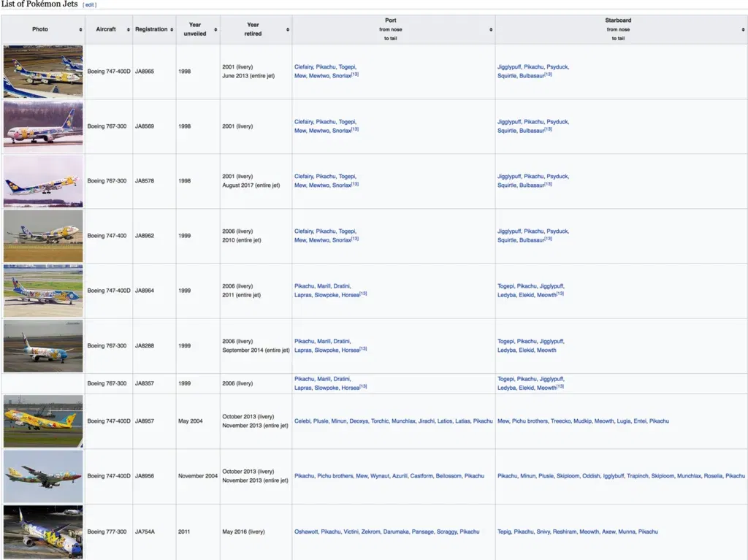Click the Castform link

[x=421, y=476]
